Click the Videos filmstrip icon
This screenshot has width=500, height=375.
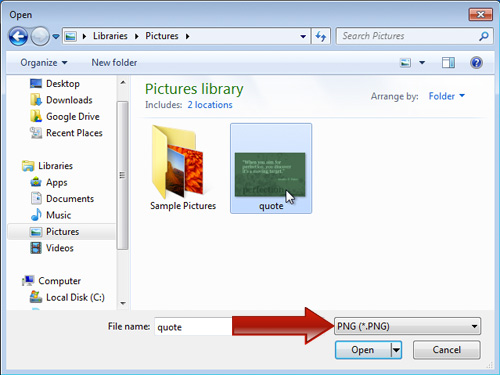[36, 248]
